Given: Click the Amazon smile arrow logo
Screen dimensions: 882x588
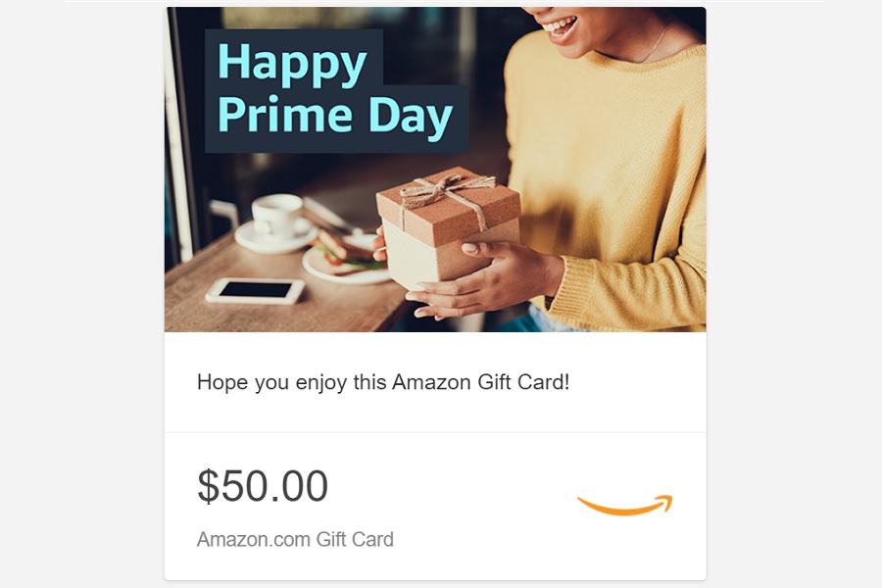Looking at the screenshot, I should [625, 505].
